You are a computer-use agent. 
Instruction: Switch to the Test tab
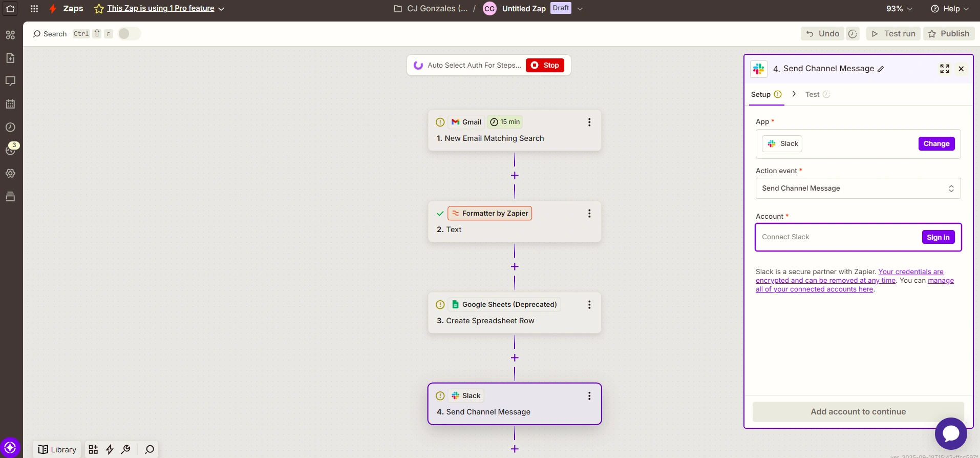[x=817, y=94]
